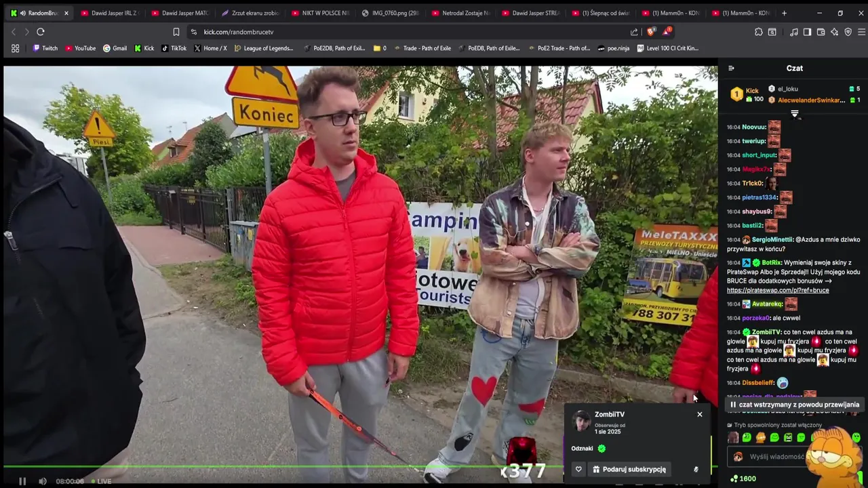Screen dimensions: 868x488
Task: Open the bookmarks apps grid icon
Action: pos(15,48)
